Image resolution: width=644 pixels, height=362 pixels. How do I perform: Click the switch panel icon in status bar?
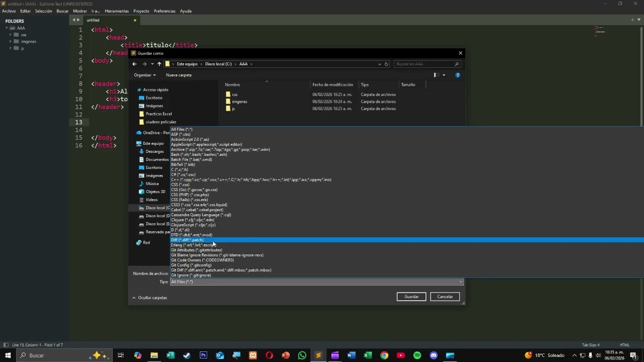coord(6,345)
